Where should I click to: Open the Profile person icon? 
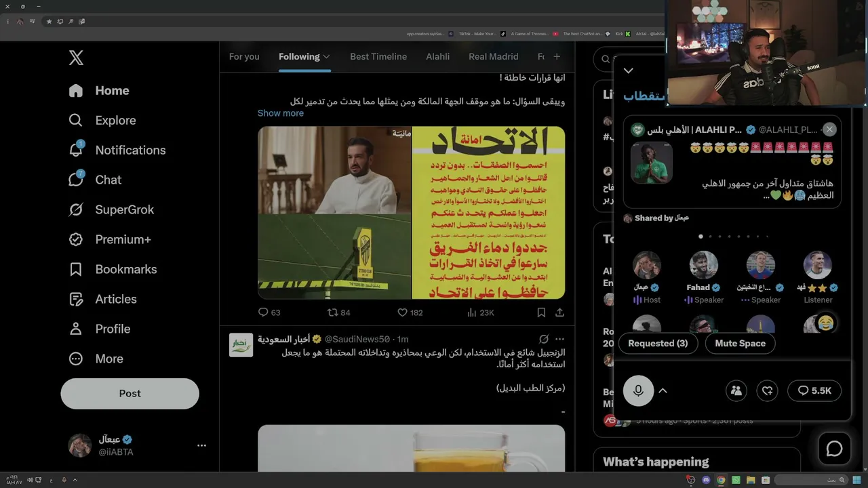point(76,329)
